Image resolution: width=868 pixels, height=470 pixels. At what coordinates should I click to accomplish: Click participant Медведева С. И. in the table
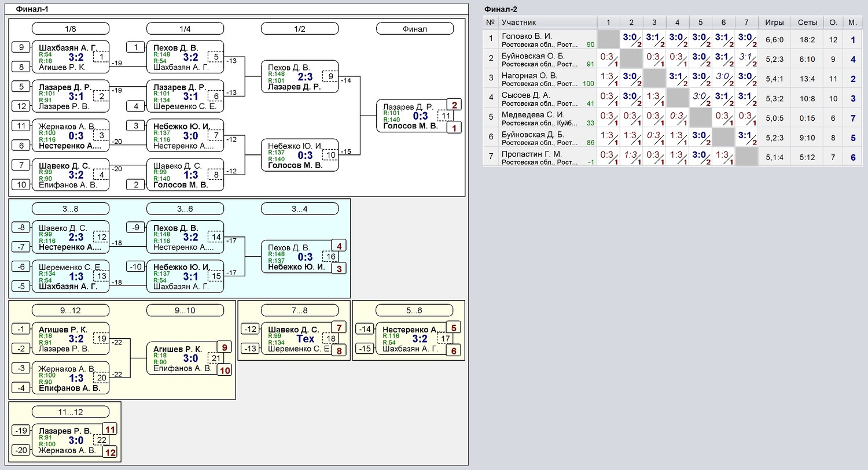point(532,115)
